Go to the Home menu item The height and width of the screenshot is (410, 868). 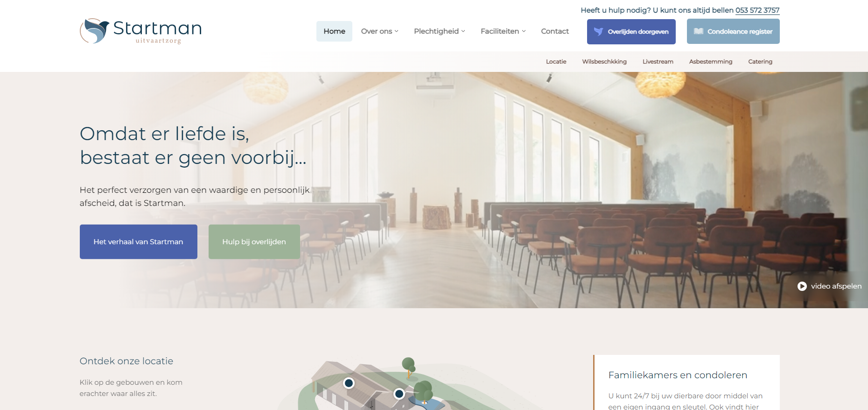334,31
